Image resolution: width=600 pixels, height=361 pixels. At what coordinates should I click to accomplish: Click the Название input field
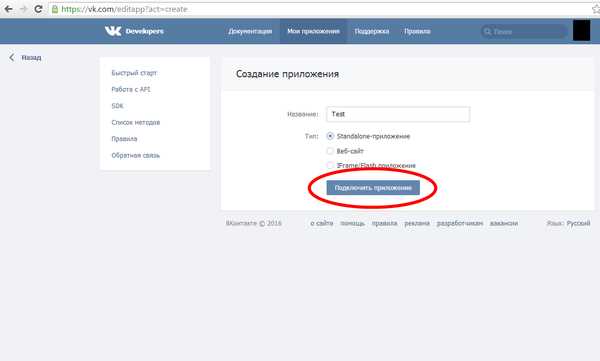pos(398,114)
